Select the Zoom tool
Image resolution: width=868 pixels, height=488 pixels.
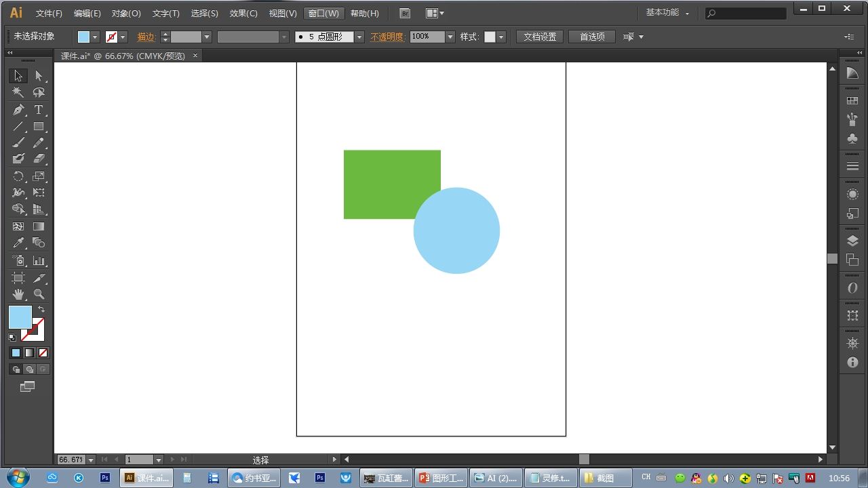pyautogui.click(x=39, y=294)
